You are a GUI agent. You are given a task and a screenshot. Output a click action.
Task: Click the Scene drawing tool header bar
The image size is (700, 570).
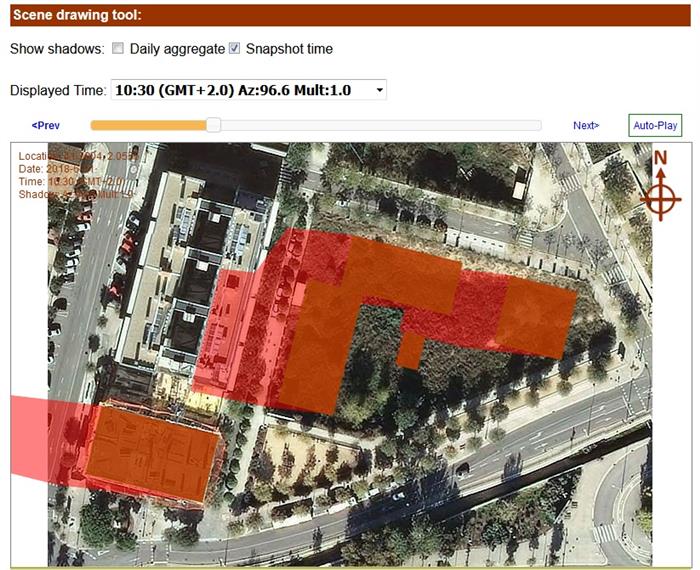tap(350, 15)
